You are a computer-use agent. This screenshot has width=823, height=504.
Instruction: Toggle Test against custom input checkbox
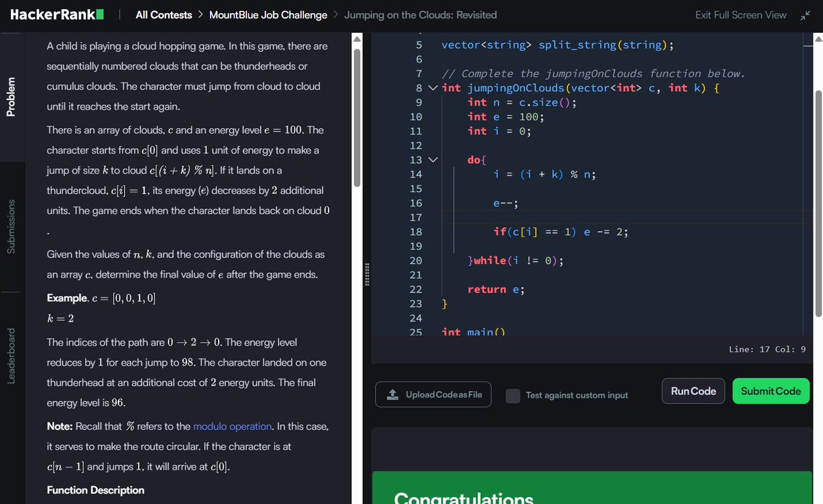(513, 395)
